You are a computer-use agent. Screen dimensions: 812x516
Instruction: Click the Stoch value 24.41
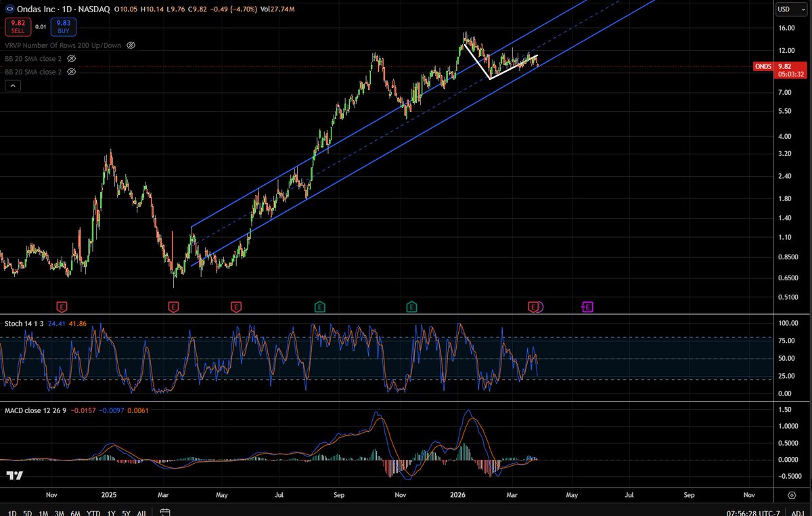(56, 323)
